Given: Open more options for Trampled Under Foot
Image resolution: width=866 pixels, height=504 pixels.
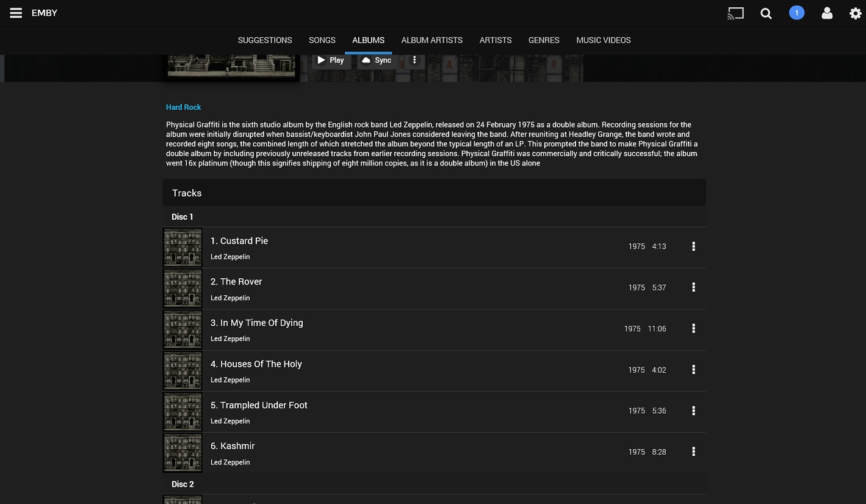Looking at the screenshot, I should pyautogui.click(x=693, y=411).
